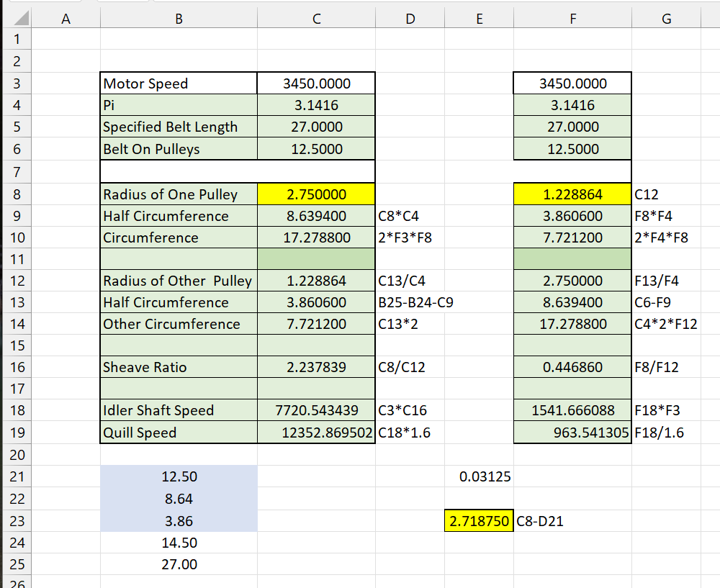Click the F8*F4 formula note
The height and width of the screenshot is (588, 720).
pos(653,216)
